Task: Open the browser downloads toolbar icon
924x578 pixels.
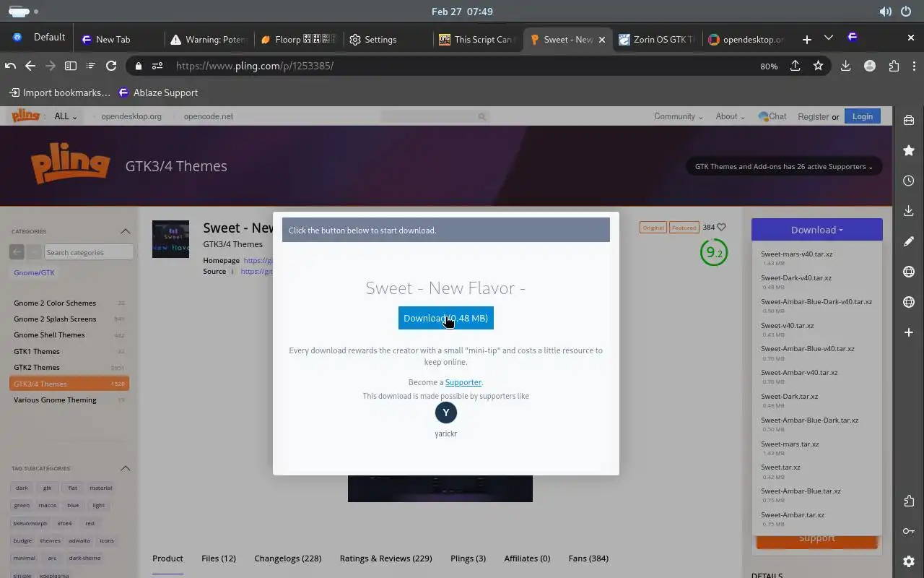Action: point(845,66)
